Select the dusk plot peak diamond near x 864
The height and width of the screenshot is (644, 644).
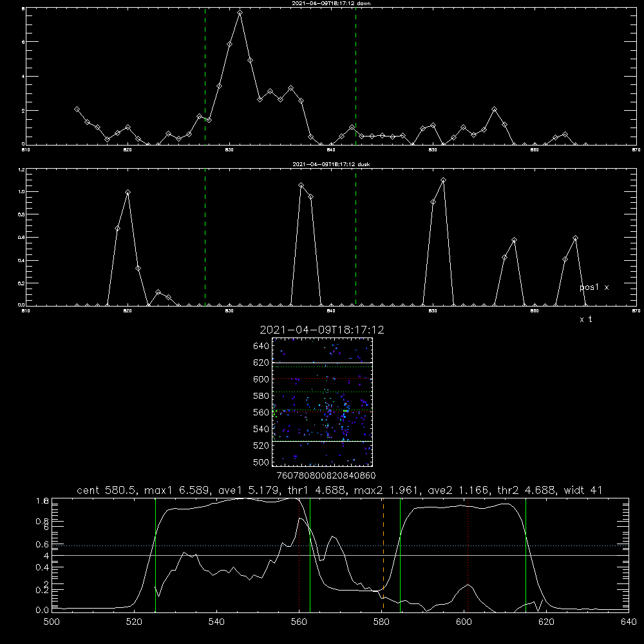[575, 238]
